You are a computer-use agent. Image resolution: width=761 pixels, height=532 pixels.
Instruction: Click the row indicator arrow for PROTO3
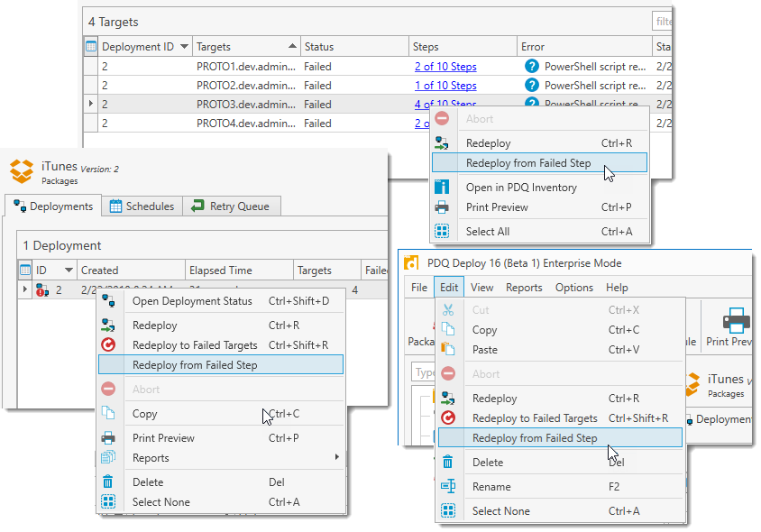pos(91,104)
